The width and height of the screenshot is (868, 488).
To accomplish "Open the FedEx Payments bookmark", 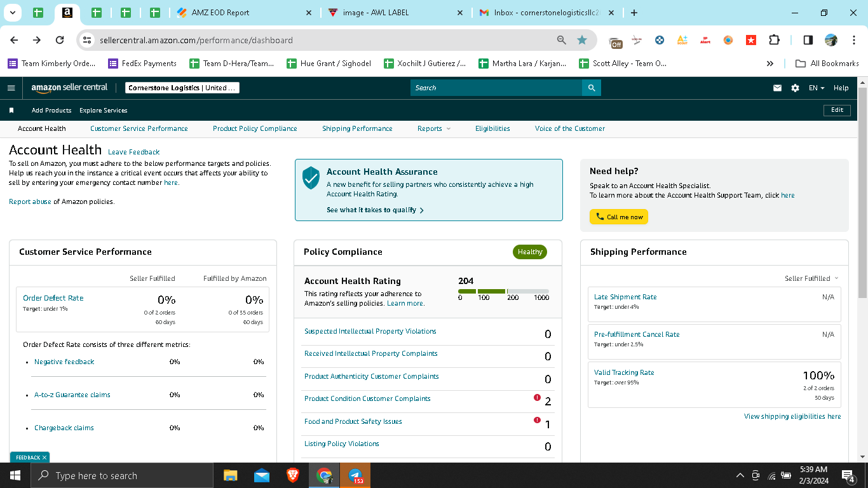I will [x=142, y=64].
